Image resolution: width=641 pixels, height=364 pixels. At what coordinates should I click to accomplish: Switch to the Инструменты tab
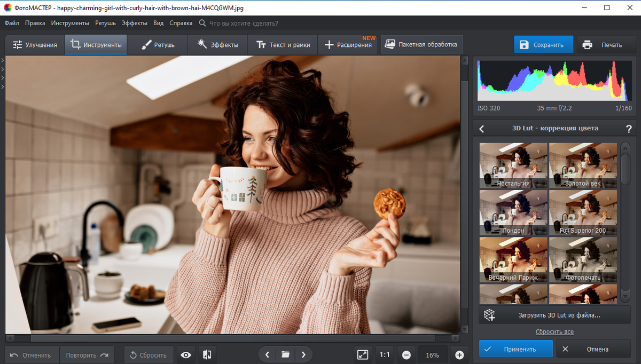96,45
